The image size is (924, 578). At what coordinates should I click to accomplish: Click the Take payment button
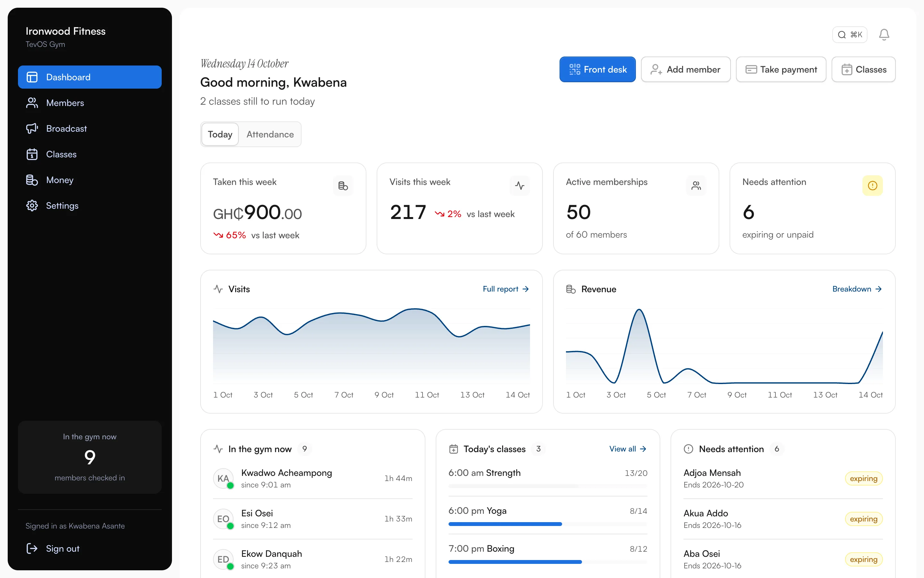click(x=781, y=69)
